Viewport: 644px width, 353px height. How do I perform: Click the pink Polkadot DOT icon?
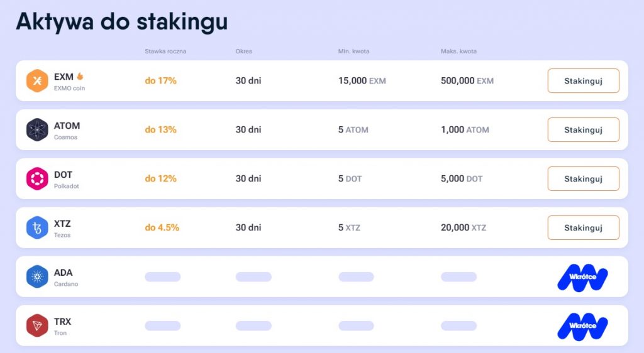[x=37, y=179]
